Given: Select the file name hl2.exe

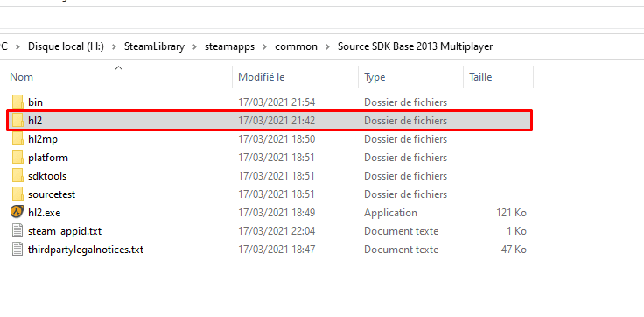Looking at the screenshot, I should [45, 213].
